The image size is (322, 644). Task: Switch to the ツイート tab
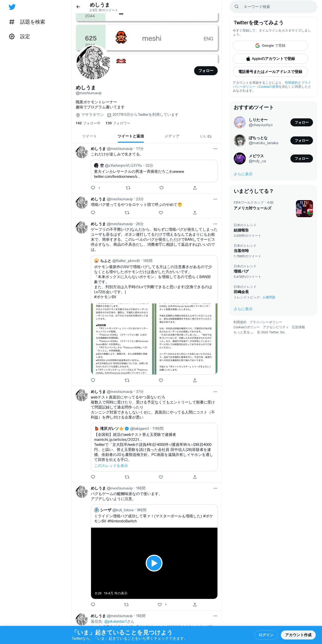(89, 136)
